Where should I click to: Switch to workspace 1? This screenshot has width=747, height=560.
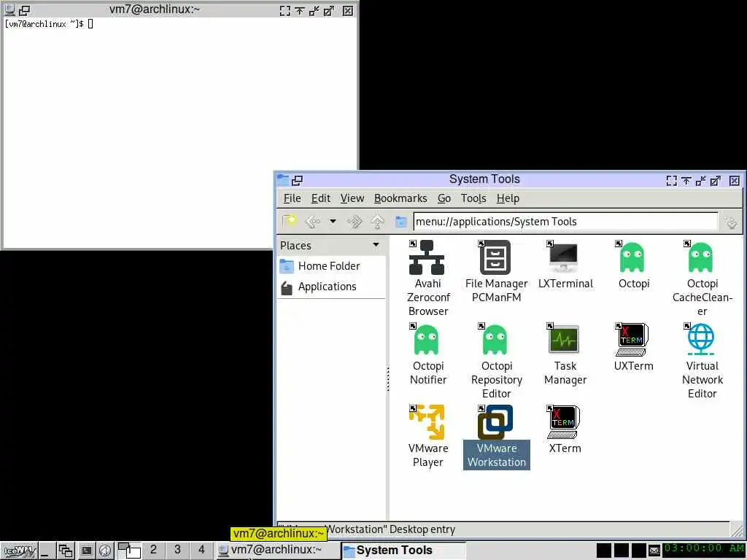point(129,551)
